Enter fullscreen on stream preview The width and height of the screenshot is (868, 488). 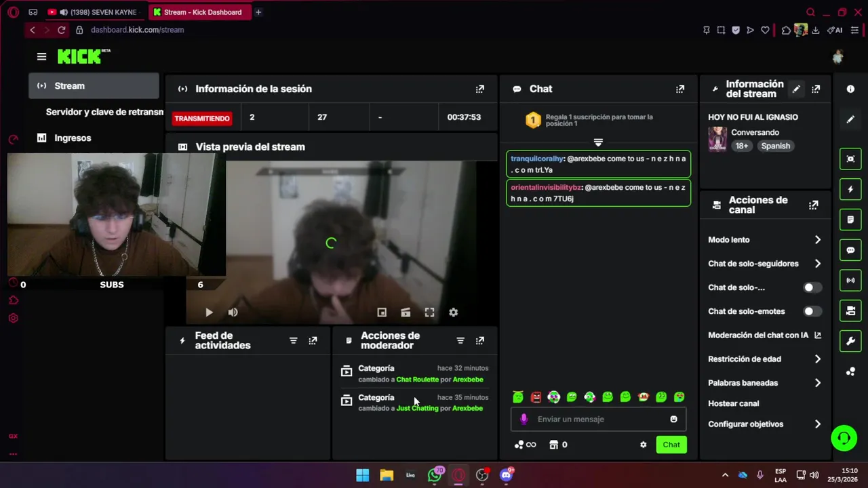429,312
